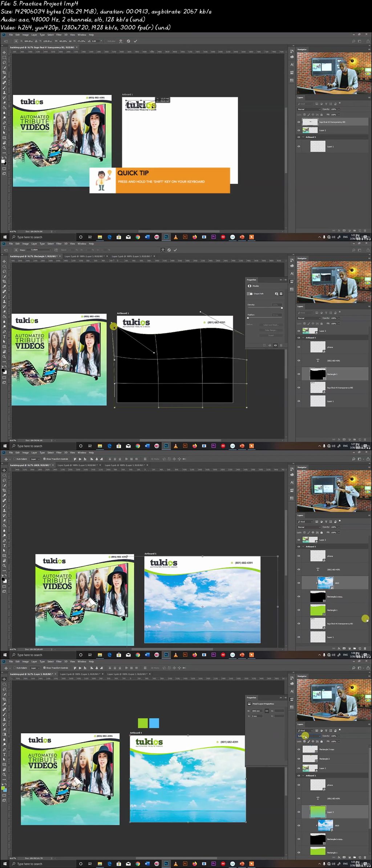Click the Share icon in the 00:07:22 frame
Viewport: 372px width, 868px height.
[368, 668]
